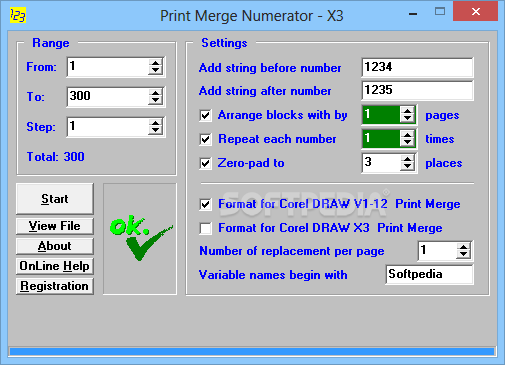
Task: Toggle the Arrange blocks with by checkbox
Action: pyautogui.click(x=205, y=116)
